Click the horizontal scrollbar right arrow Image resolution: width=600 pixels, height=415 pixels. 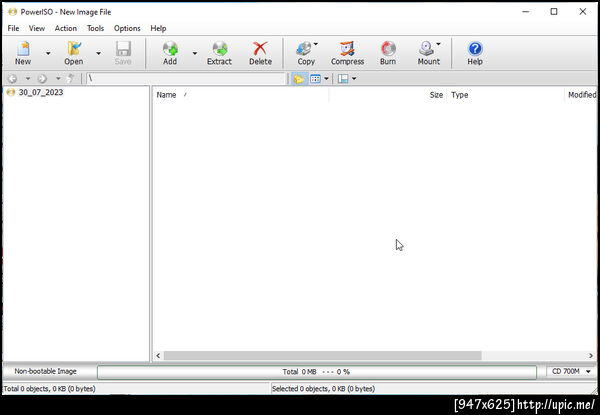coord(591,356)
